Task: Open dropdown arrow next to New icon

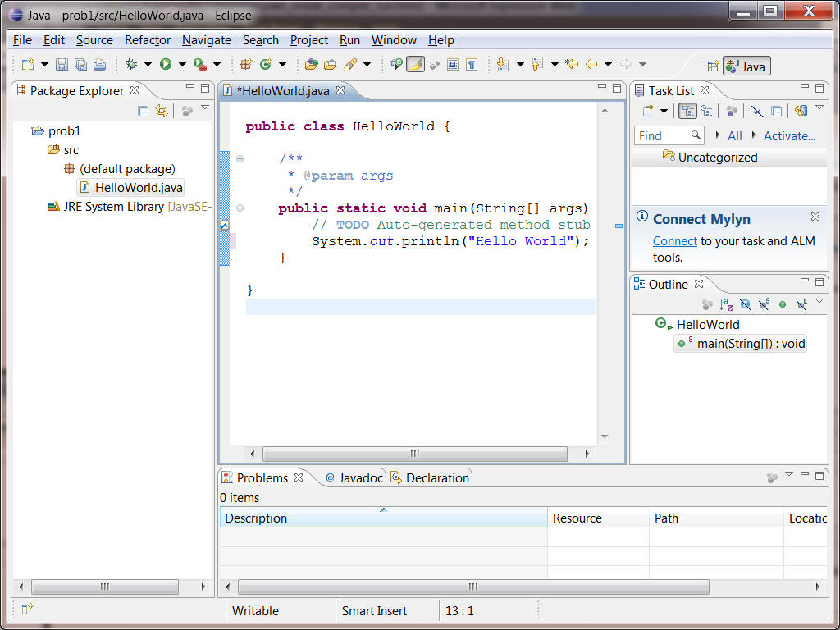Action: (44, 65)
